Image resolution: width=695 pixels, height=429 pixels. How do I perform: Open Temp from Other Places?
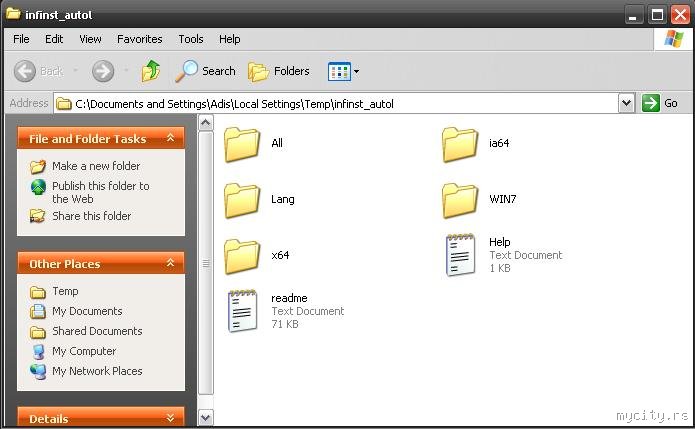[x=65, y=291]
